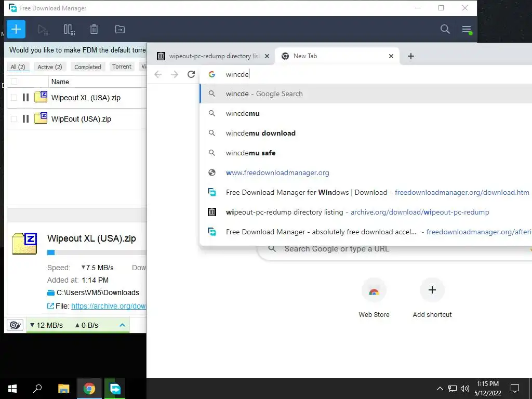Open Windows taskbar search
532x399 pixels.
point(37,389)
